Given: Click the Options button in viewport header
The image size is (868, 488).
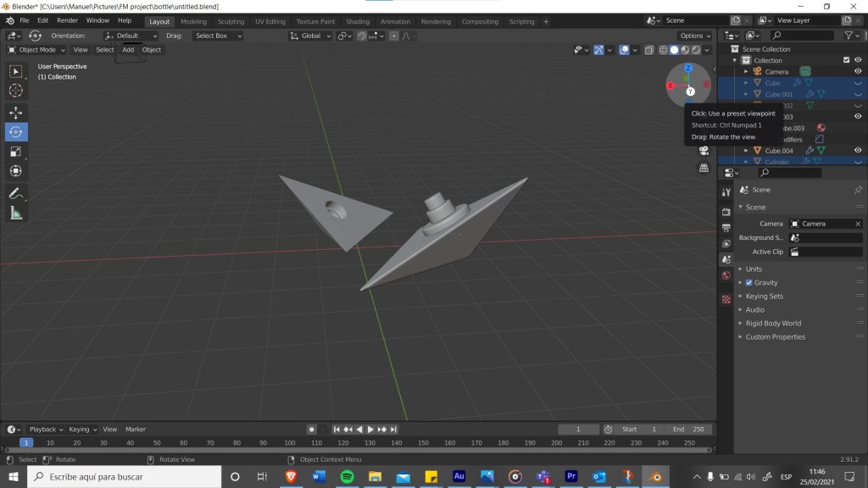Looking at the screenshot, I should pos(694,36).
